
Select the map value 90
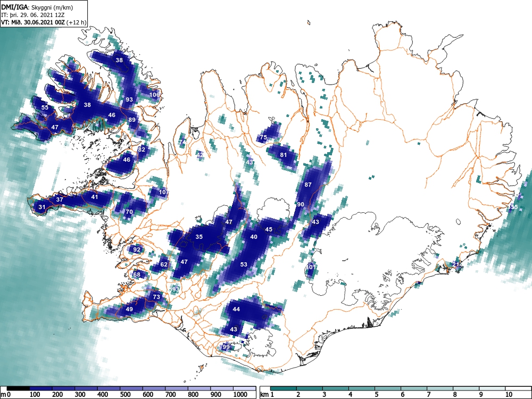coord(300,205)
